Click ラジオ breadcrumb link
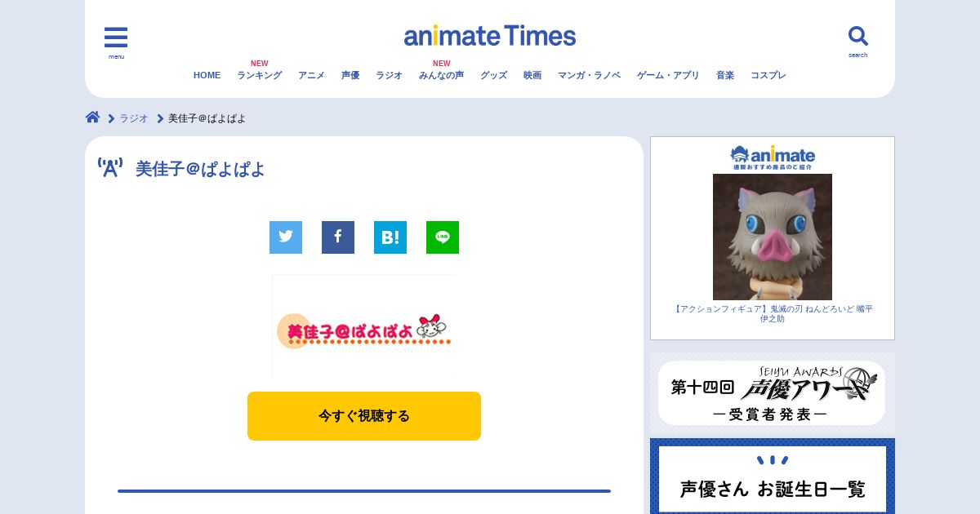The image size is (980, 514). click(134, 118)
